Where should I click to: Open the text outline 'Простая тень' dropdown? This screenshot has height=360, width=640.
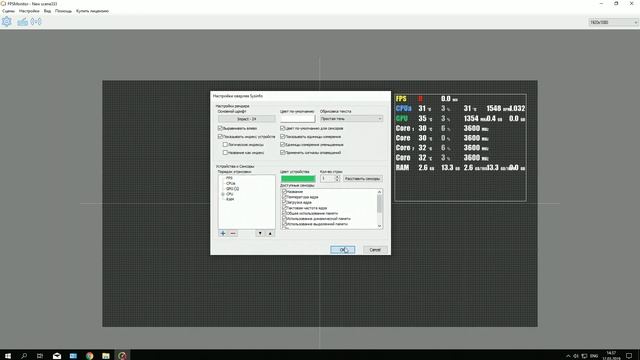[351, 119]
